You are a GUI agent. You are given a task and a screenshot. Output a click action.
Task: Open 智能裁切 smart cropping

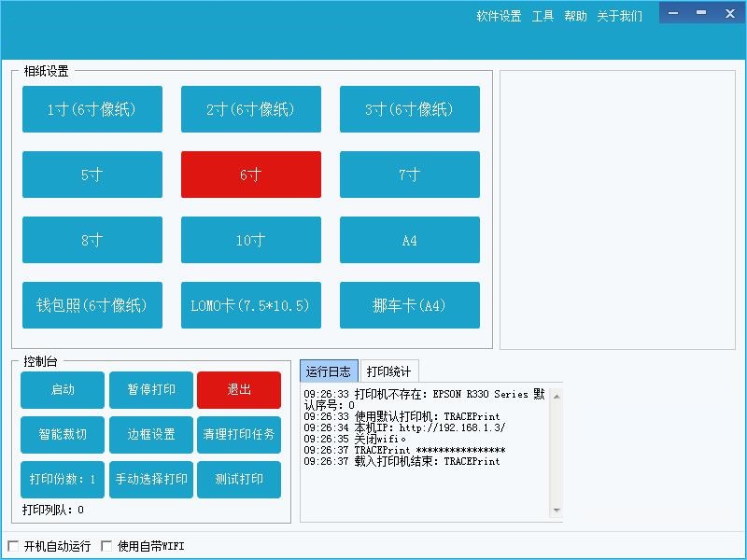[63, 435]
